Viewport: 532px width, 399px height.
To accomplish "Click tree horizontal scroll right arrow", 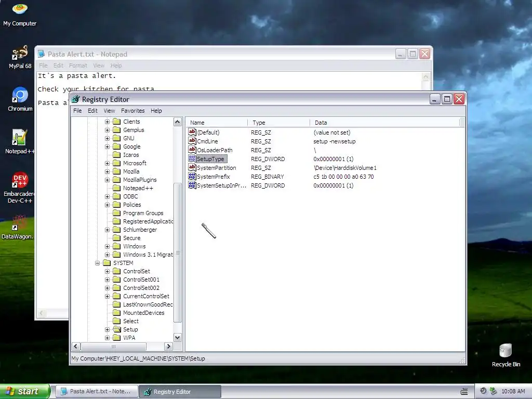I will click(168, 347).
